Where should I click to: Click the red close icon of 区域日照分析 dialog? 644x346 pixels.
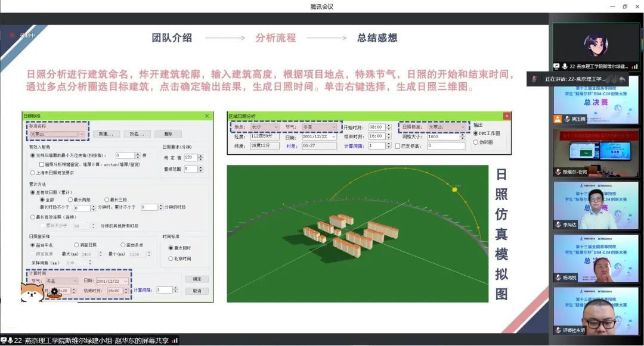pyautogui.click(x=506, y=116)
